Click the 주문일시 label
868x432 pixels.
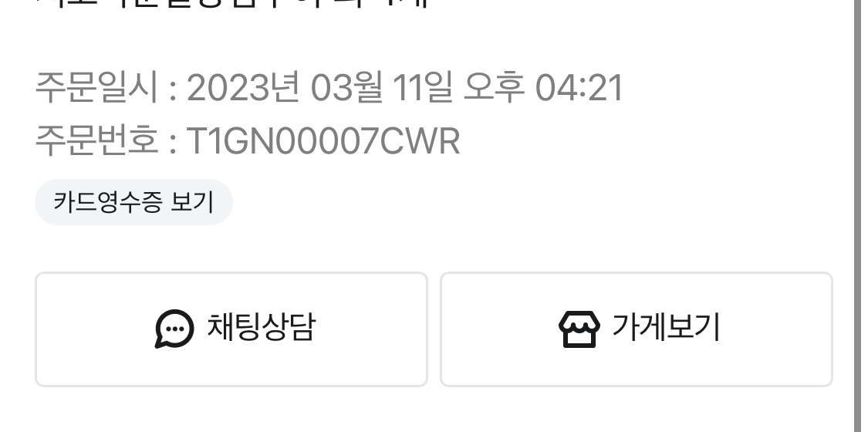click(96, 87)
